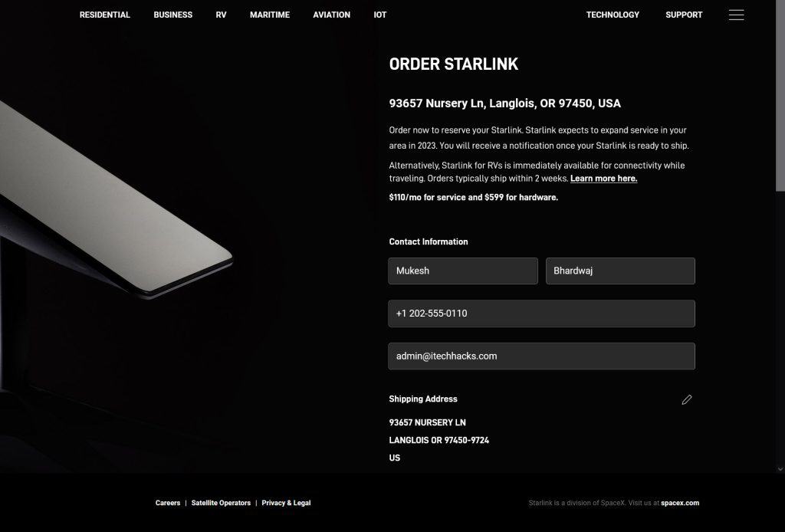This screenshot has width=785, height=532.
Task: Open the hamburger menu icon
Action: [x=736, y=15]
